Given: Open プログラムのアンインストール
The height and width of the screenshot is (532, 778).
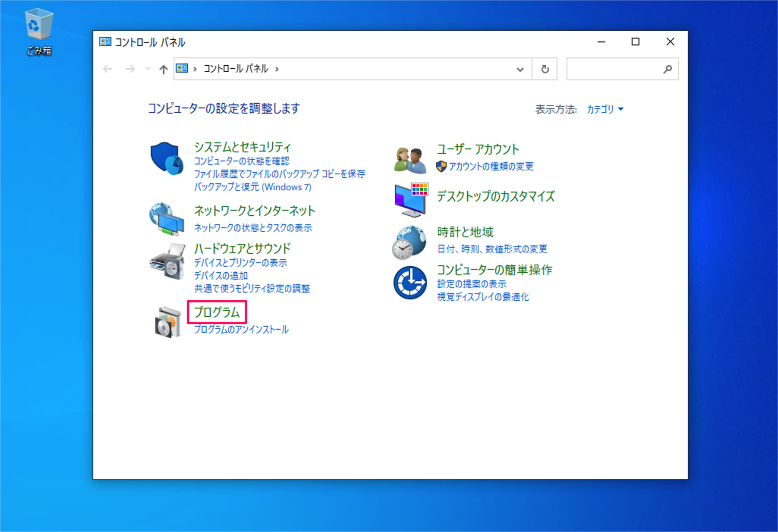Looking at the screenshot, I should pos(240,329).
